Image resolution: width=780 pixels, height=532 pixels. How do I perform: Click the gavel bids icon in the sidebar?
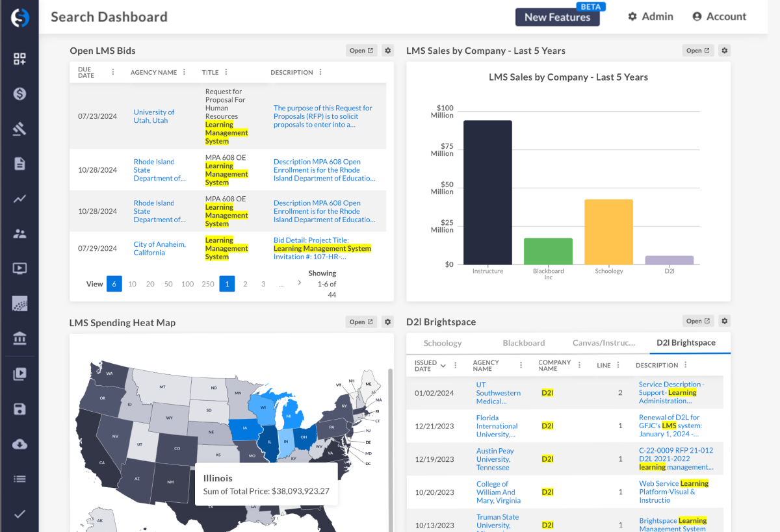[19, 129]
